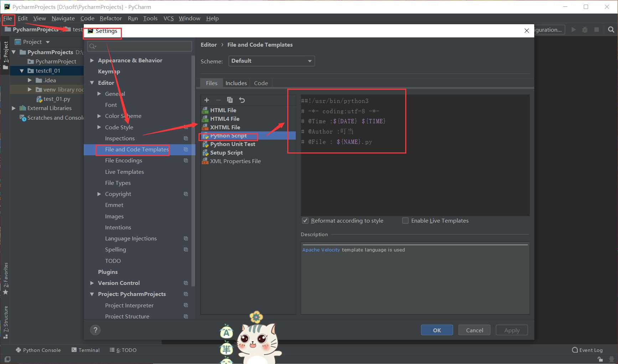This screenshot has height=364, width=618.
Task: Add a new template with plus icon
Action: (x=207, y=100)
